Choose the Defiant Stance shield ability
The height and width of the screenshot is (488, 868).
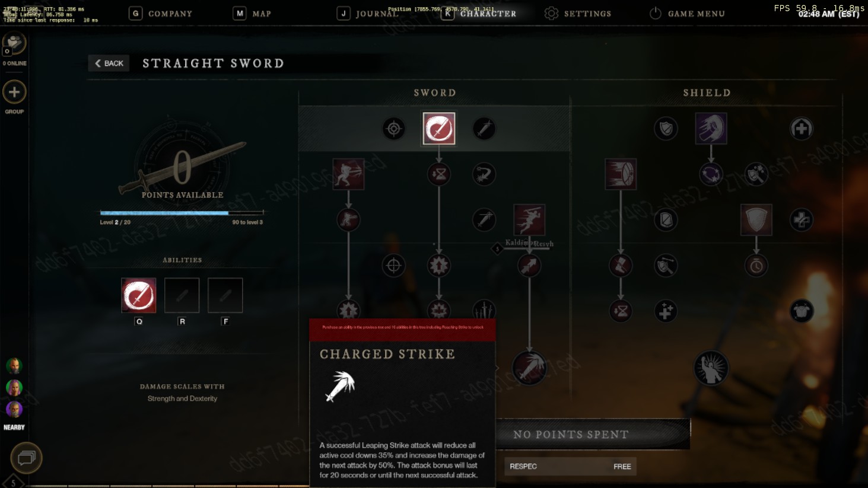coord(756,220)
